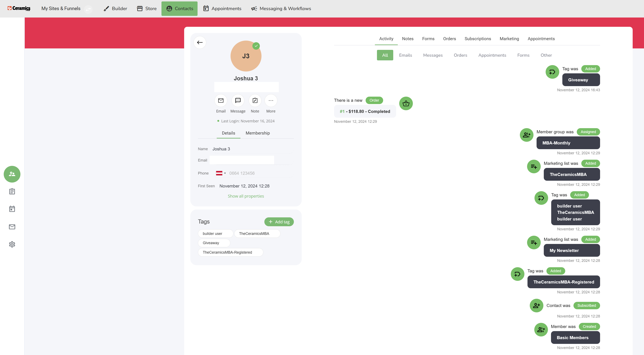Click the Basic Members activity card

(575, 337)
